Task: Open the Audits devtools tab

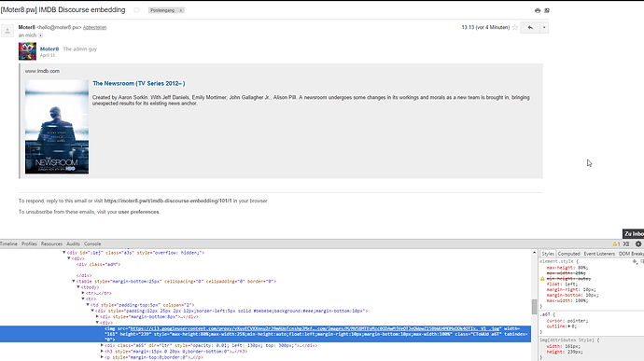Action: [x=73, y=244]
